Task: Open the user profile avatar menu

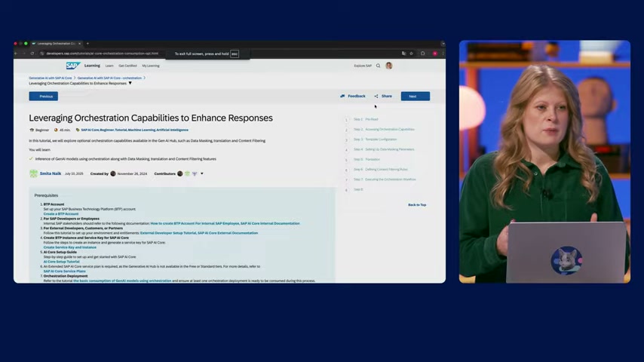Action: coord(389,66)
